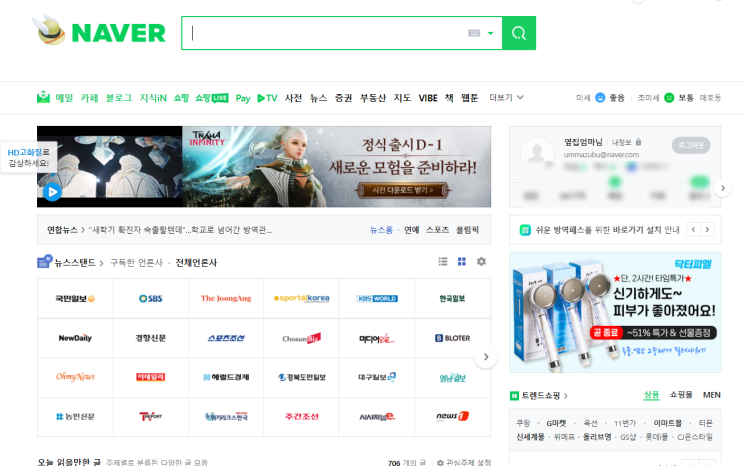
Task: Open the 이마트몰 shopping link
Action: point(667,423)
